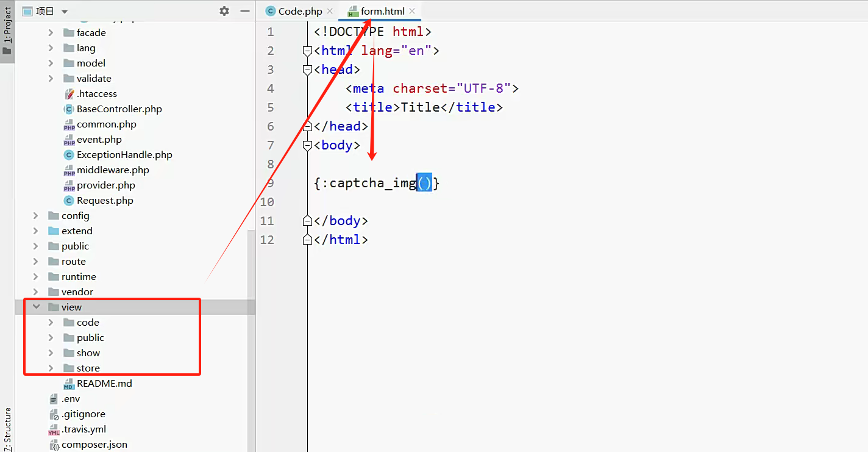Collapse the view folder
Viewport: 868px width, 452px height.
point(35,307)
